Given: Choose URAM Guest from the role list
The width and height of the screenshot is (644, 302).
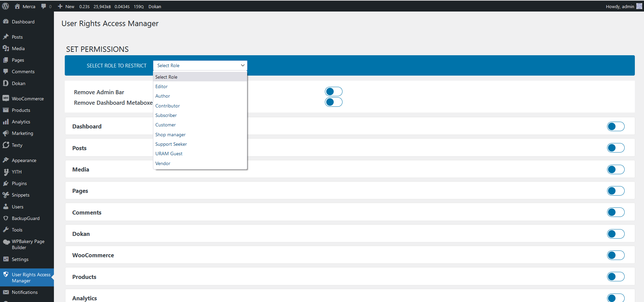Looking at the screenshot, I should (200, 154).
